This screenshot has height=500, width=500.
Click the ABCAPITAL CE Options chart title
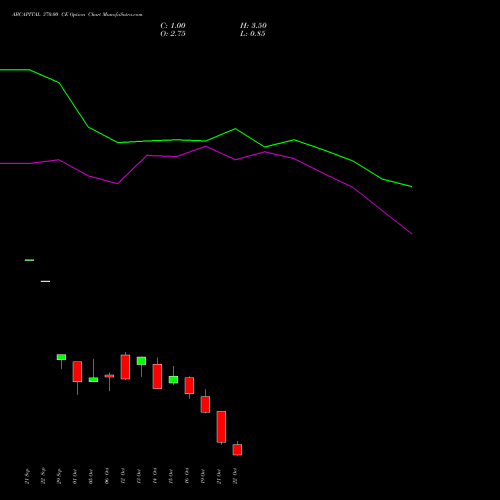tap(77, 15)
